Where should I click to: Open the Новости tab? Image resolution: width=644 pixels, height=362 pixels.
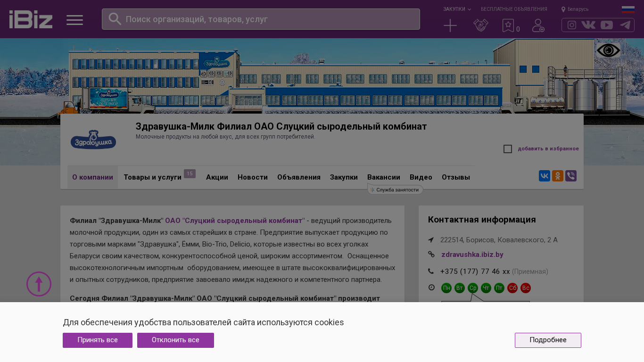tap(253, 177)
